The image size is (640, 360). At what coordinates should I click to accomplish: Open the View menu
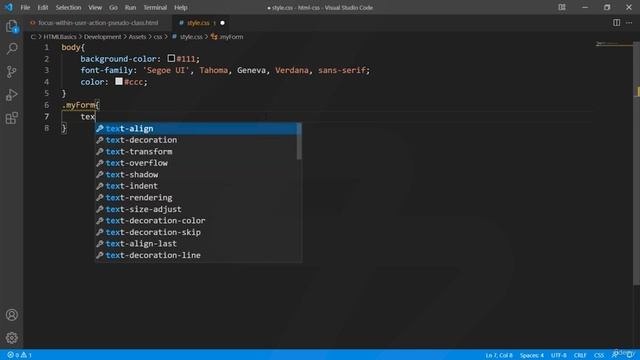(95, 7)
